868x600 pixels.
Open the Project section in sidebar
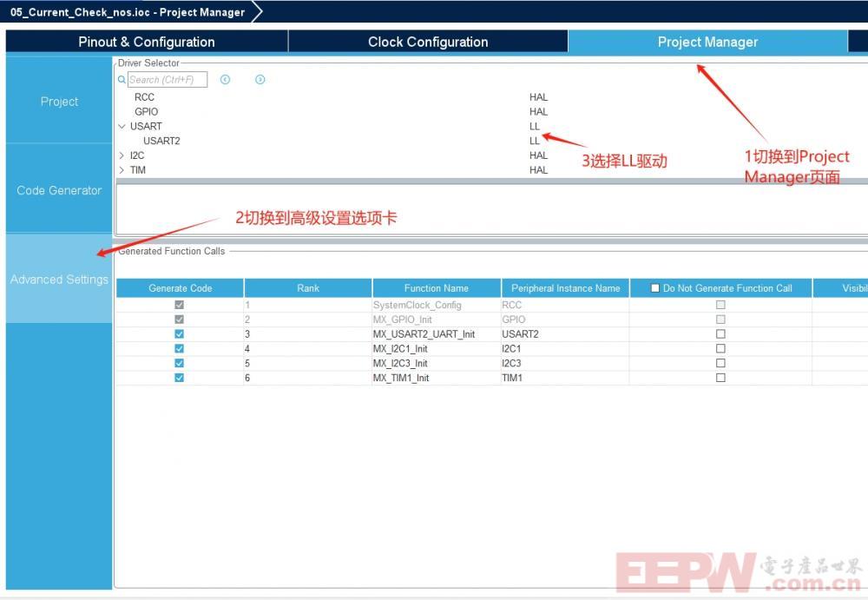(x=59, y=102)
